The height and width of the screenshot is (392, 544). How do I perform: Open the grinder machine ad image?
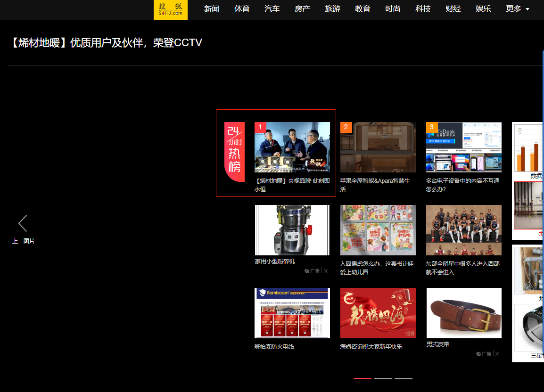(292, 230)
